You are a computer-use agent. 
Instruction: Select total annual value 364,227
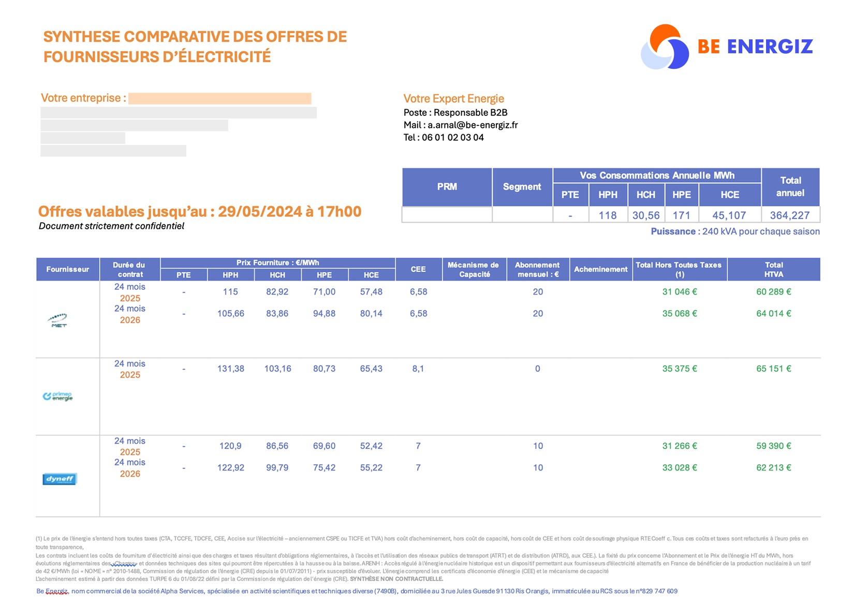pos(790,215)
